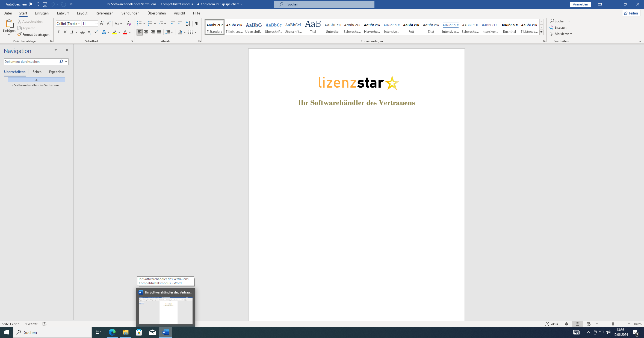Click bullet list icon
644x338 pixels.
click(139, 23)
